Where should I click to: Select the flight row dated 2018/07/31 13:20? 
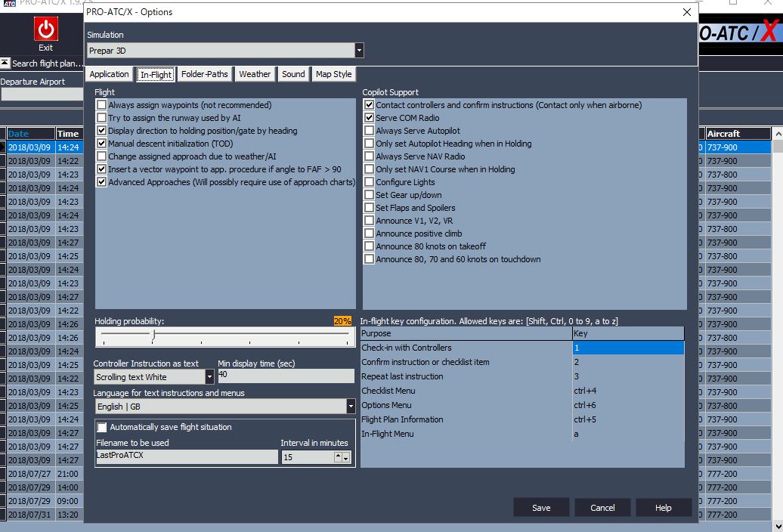coord(44,515)
